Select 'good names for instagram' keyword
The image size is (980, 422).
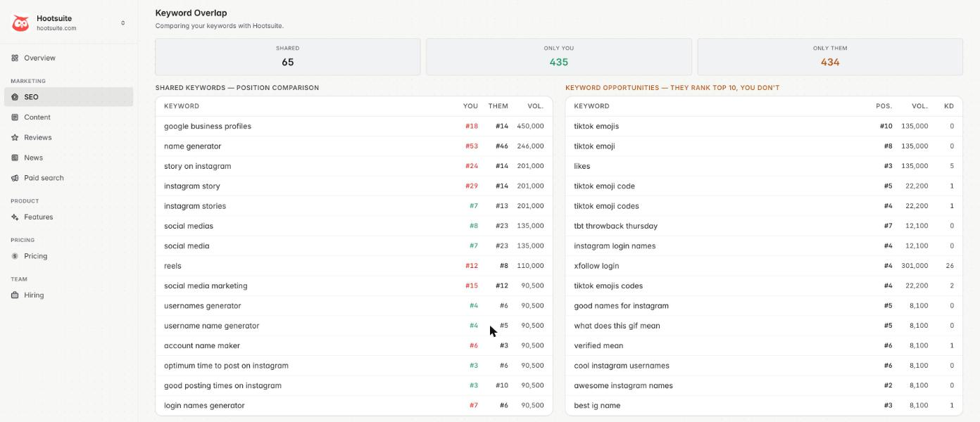click(621, 306)
